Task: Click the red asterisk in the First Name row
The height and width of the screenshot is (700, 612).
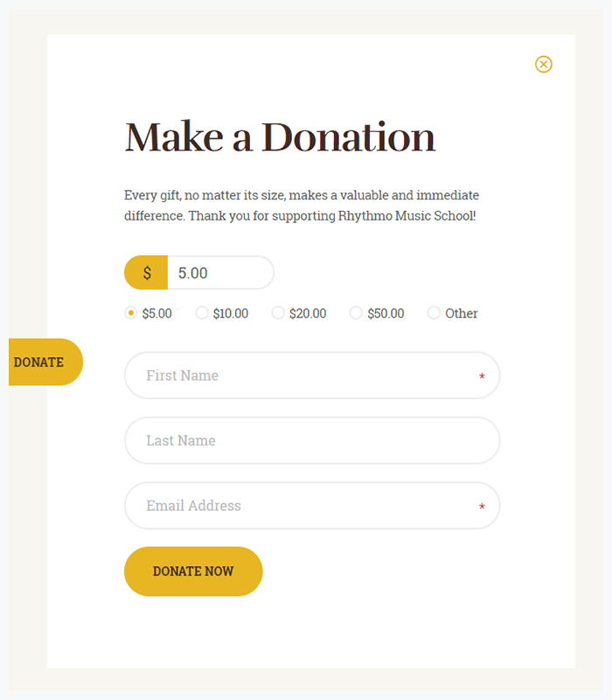Action: [482, 376]
